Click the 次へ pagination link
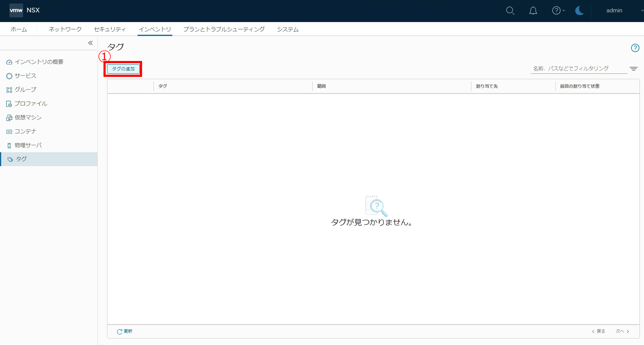 [x=622, y=331]
